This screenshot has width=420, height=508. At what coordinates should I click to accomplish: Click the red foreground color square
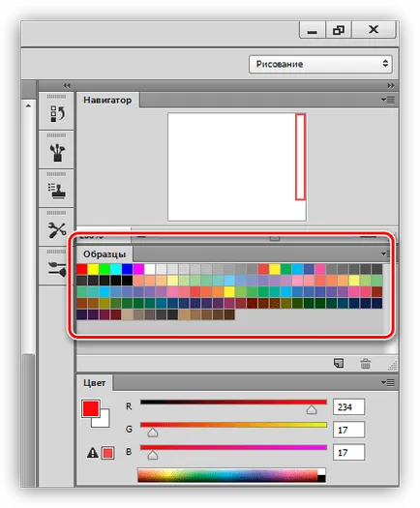(90, 408)
